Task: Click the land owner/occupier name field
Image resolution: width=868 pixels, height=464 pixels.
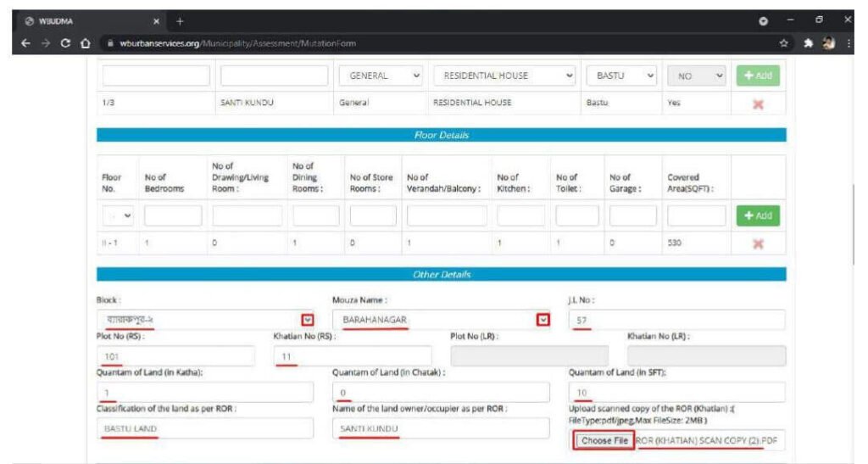Action: 441,428
